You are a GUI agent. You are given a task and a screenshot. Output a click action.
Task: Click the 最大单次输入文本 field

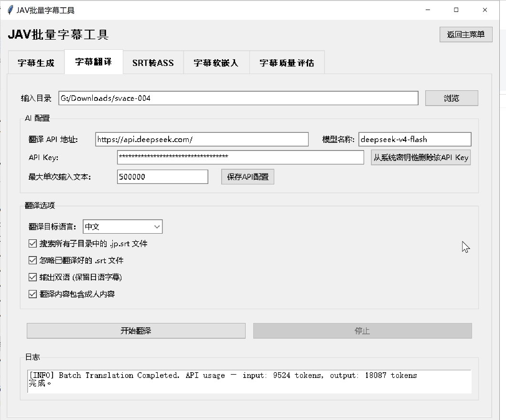coord(162,177)
